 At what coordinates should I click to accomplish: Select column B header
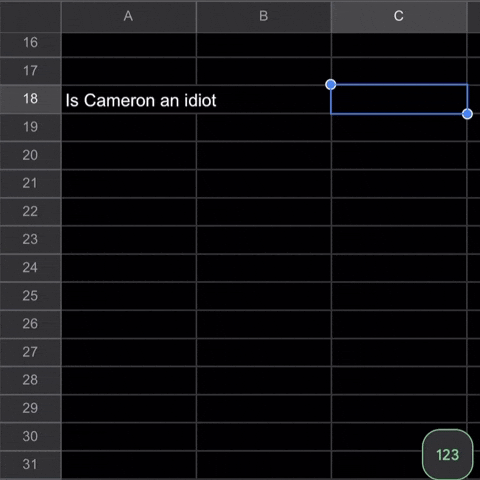pos(264,16)
